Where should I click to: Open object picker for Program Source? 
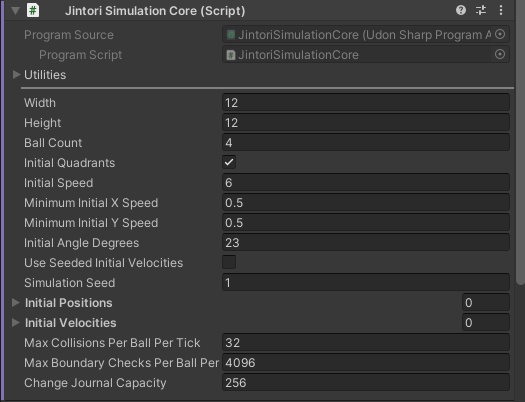500,34
